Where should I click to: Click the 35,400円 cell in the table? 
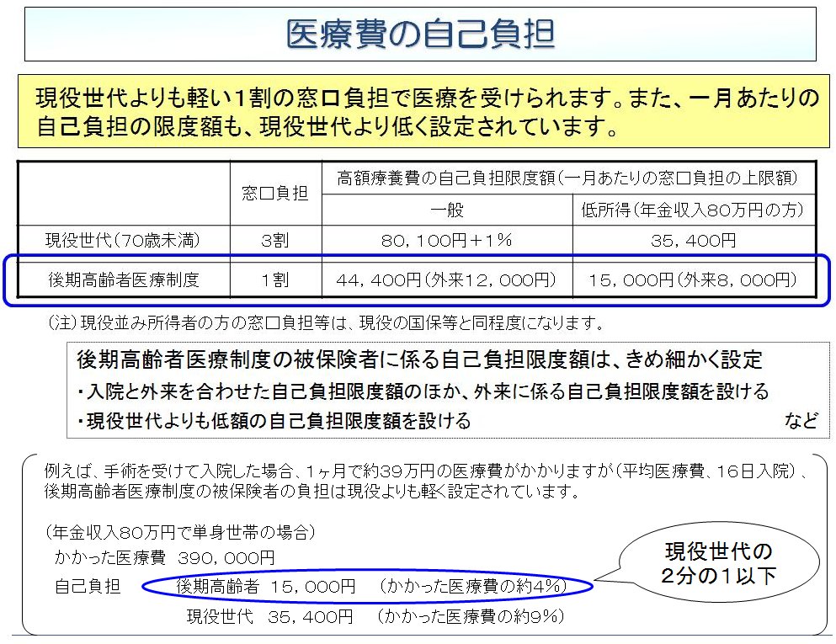click(693, 241)
